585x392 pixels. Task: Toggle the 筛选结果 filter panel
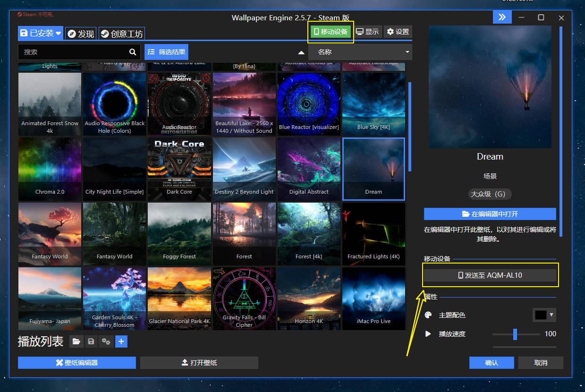(x=167, y=52)
